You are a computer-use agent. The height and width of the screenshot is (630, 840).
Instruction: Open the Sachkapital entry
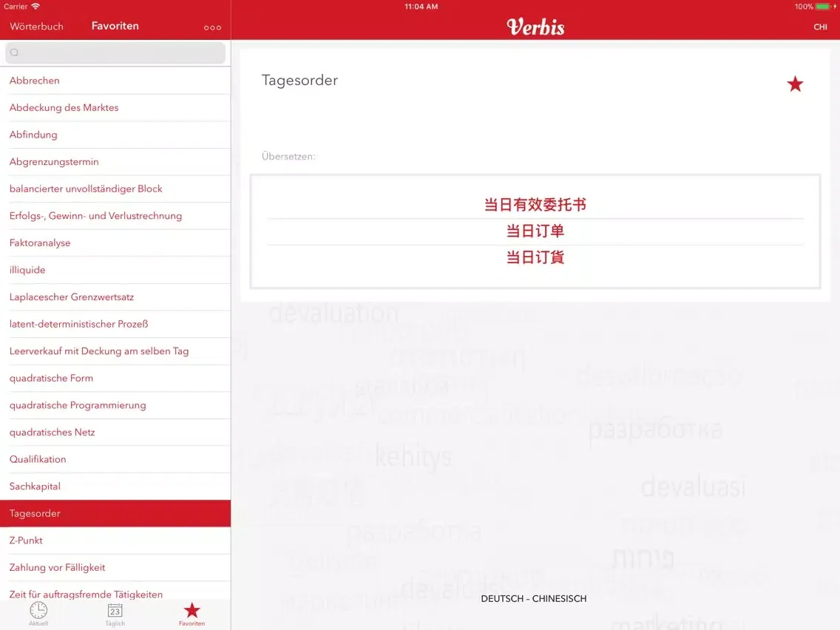pyautogui.click(x=115, y=487)
